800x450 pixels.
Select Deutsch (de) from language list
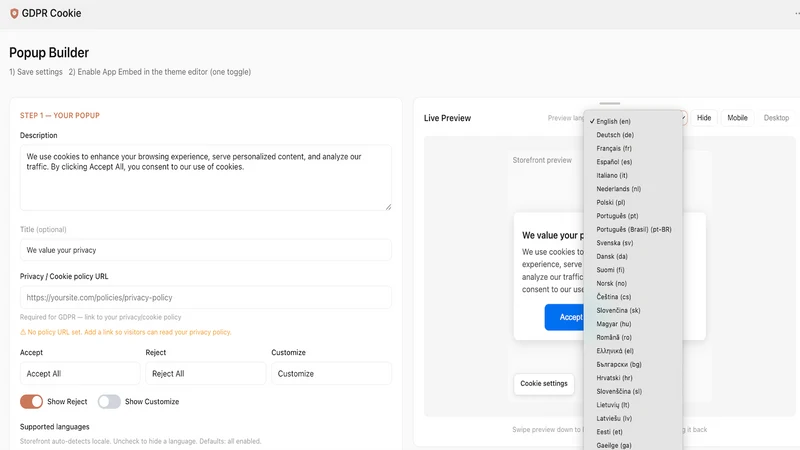(x=633, y=135)
